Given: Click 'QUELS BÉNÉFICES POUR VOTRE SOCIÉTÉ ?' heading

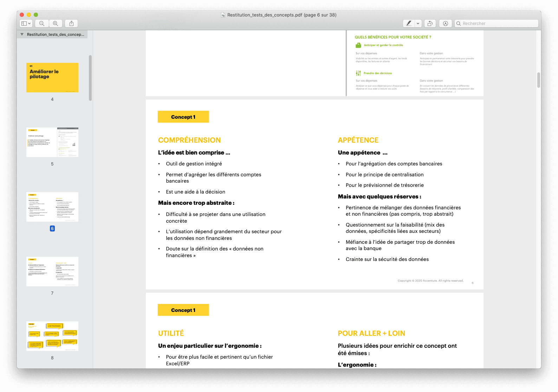Looking at the screenshot, I should 393,37.
